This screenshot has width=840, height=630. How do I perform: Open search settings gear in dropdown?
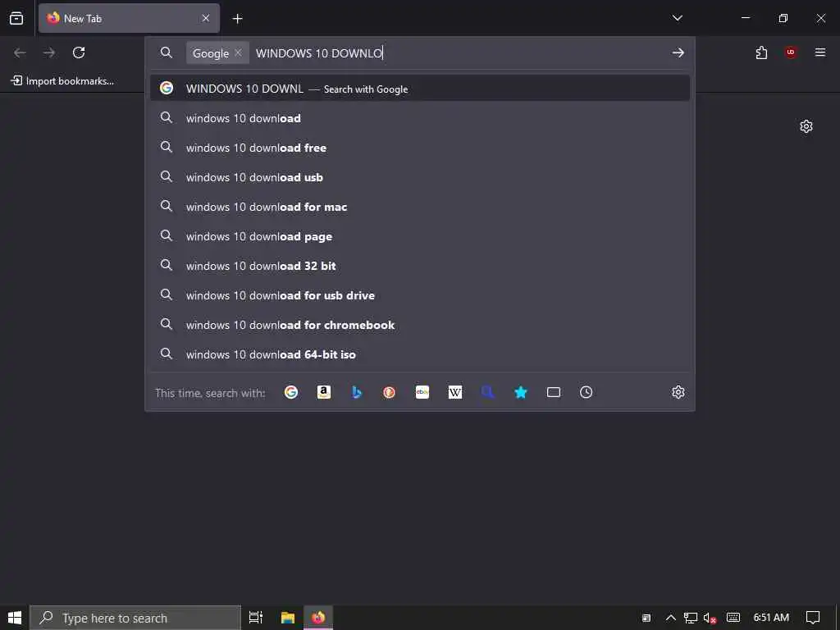click(678, 392)
